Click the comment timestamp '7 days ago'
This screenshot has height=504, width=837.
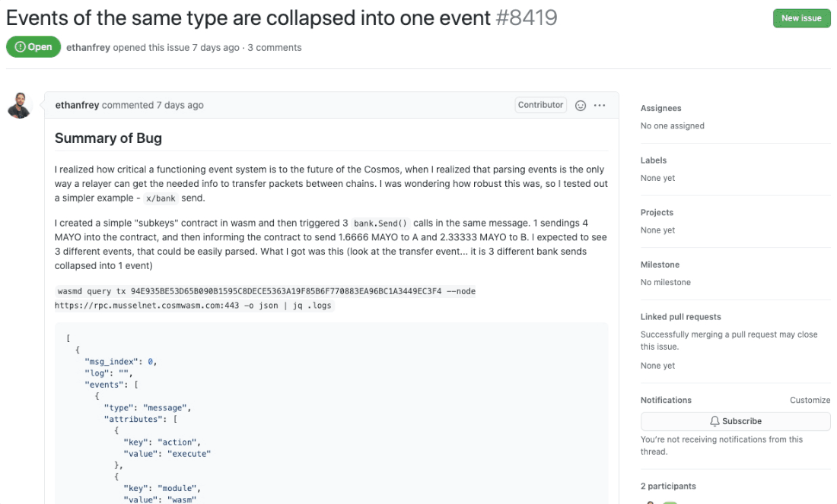(x=180, y=105)
